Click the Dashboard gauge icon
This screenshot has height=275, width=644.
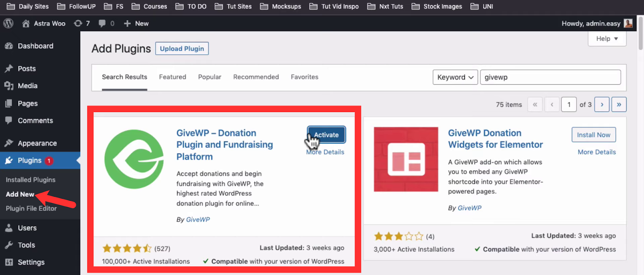(x=9, y=46)
